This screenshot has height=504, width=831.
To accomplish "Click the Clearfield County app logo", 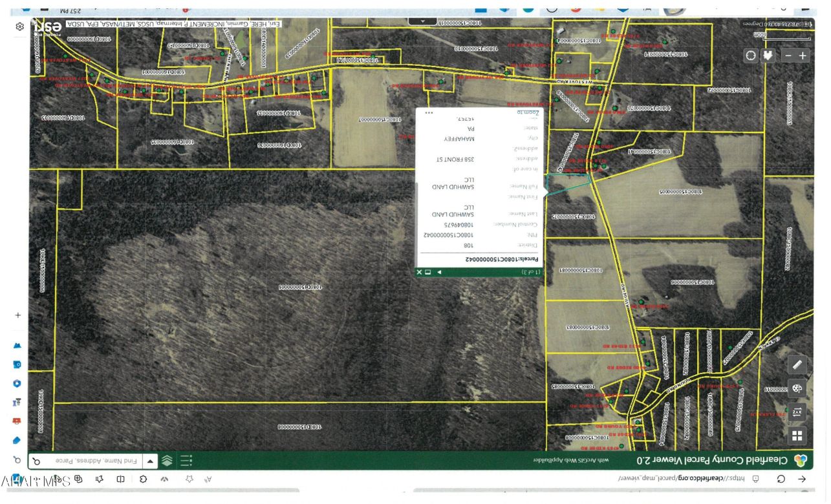I will [801, 460].
